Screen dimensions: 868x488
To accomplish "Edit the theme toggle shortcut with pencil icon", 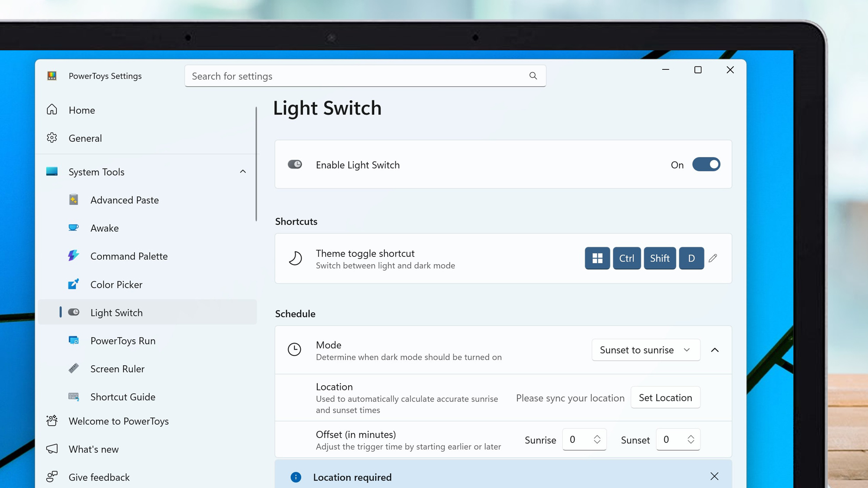I will tap(713, 258).
